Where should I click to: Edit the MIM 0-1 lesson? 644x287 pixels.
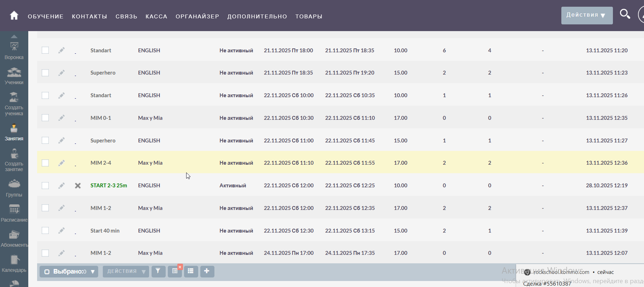coord(61,118)
